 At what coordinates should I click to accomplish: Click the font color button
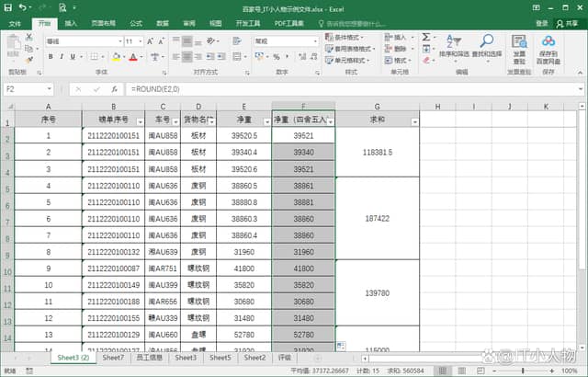point(133,57)
